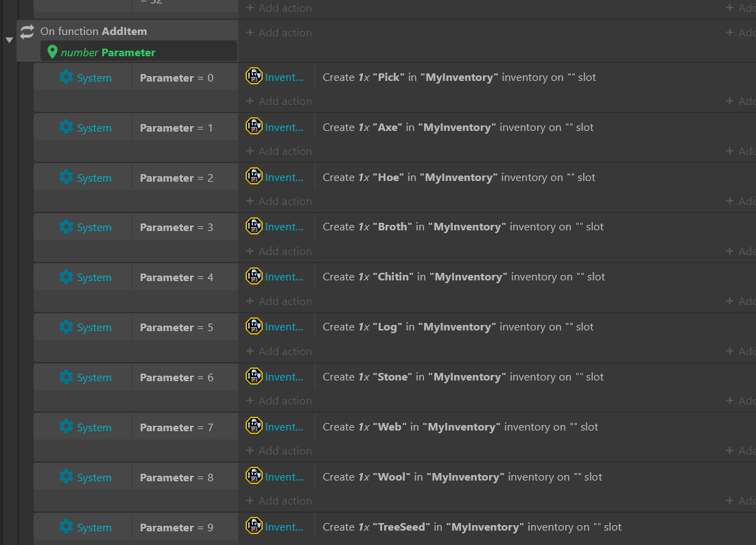Select the 'Parameter = 1' condition
Screen dimensions: 756x545
[176, 128]
